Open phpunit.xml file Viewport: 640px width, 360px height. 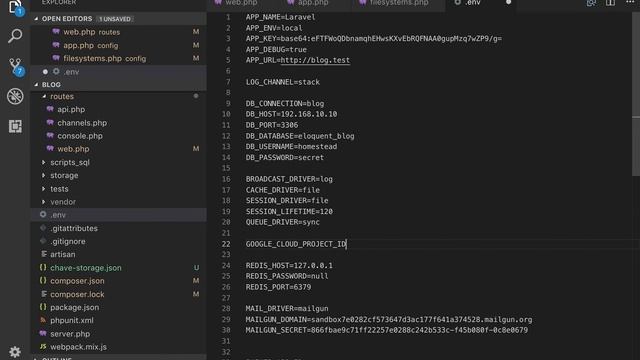point(118,320)
